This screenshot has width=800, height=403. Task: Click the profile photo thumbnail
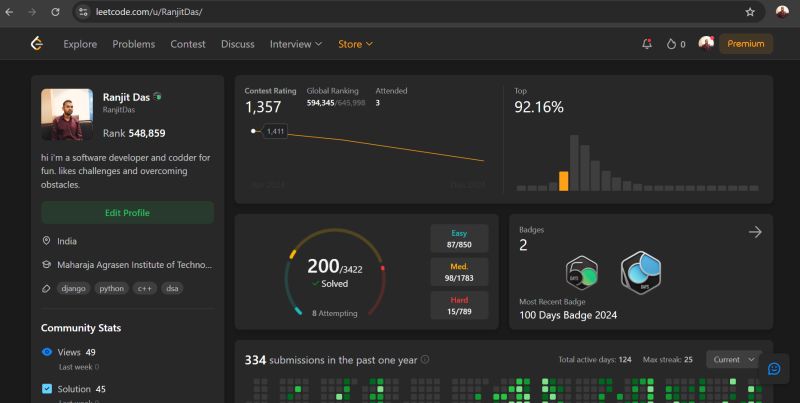(x=67, y=115)
